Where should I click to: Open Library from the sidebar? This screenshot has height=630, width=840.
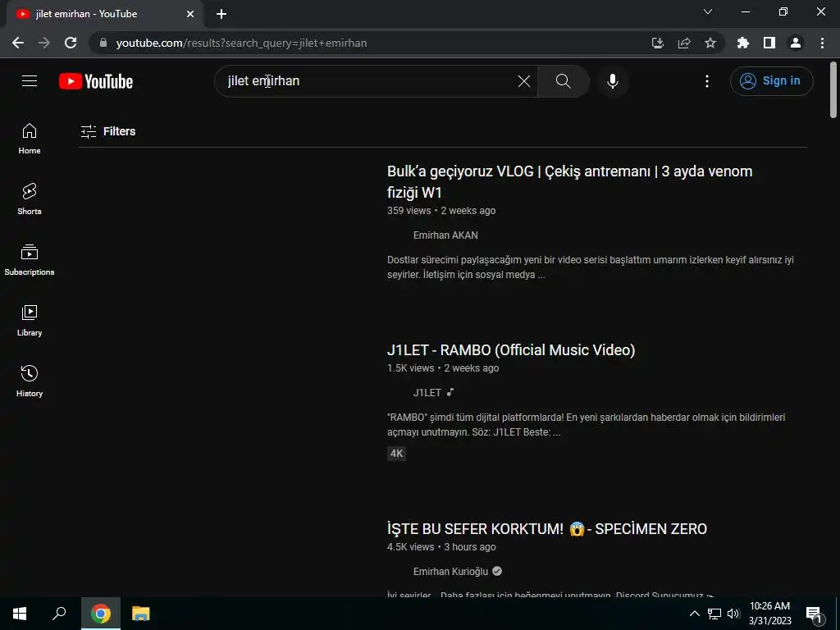[x=30, y=321]
